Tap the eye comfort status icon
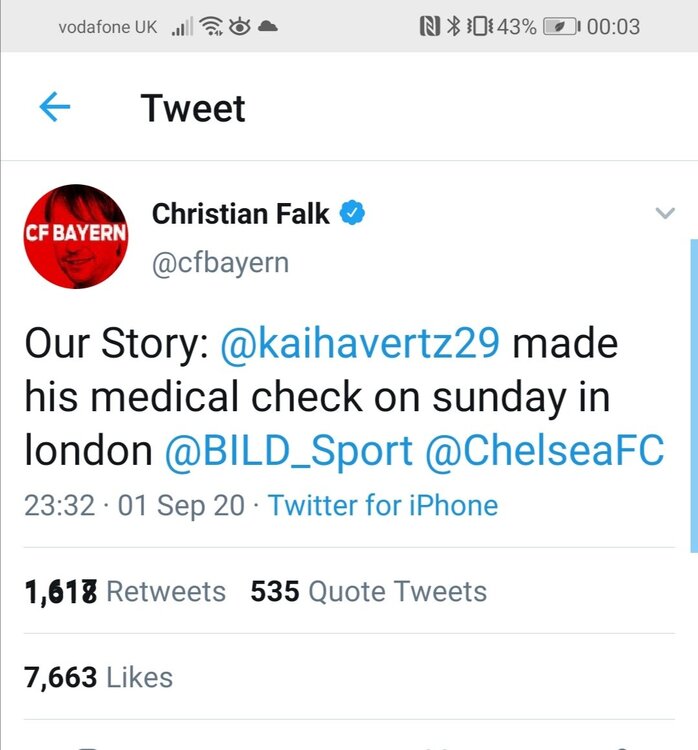698x750 pixels. coord(240,26)
